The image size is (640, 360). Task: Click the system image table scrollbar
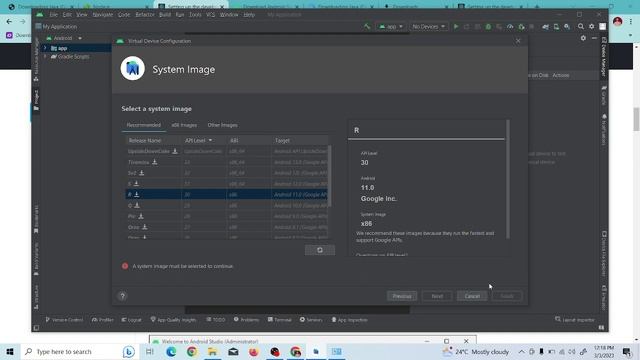(329, 176)
